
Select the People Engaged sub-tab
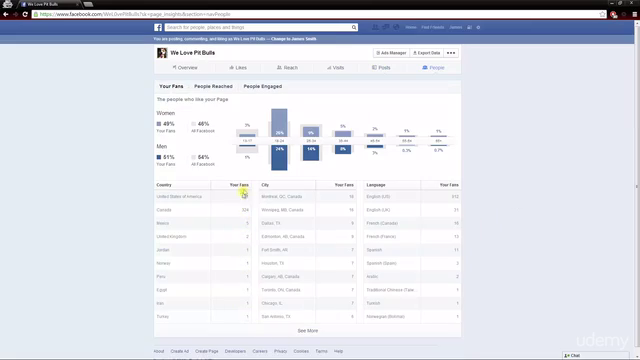(262, 87)
